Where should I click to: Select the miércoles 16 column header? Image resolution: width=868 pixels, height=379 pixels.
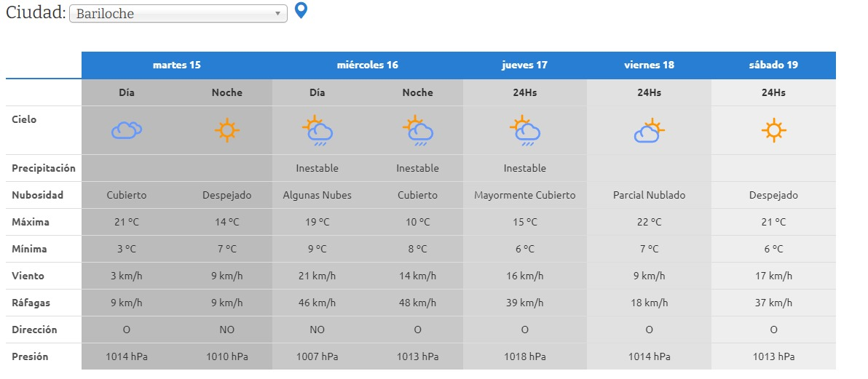pos(367,65)
